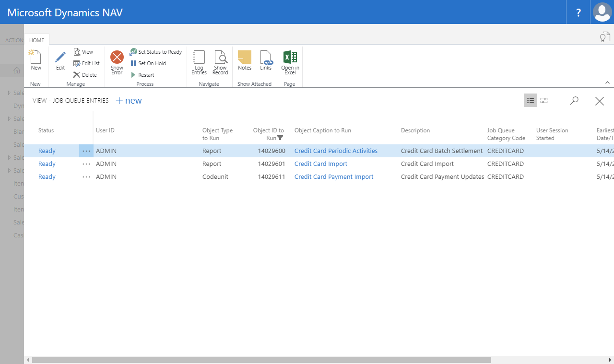
Task: Open attached Links
Action: [x=266, y=61]
